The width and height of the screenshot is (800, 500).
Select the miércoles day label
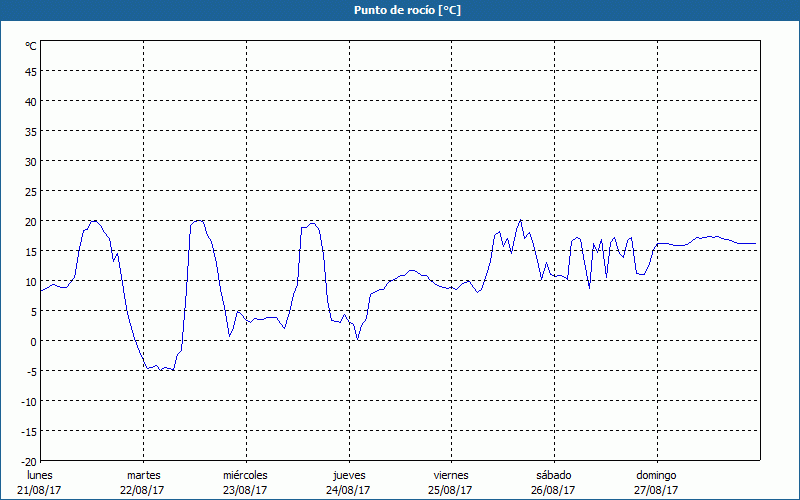tap(245, 475)
